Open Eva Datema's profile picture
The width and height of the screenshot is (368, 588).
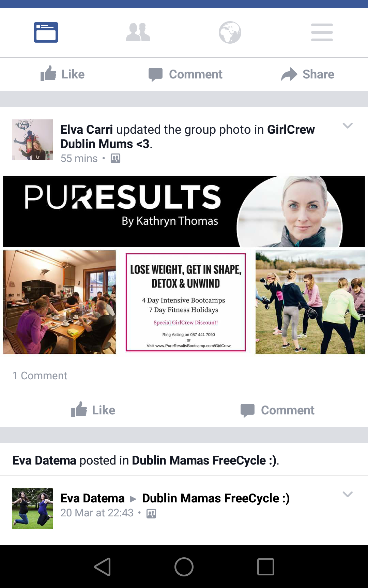click(x=33, y=509)
